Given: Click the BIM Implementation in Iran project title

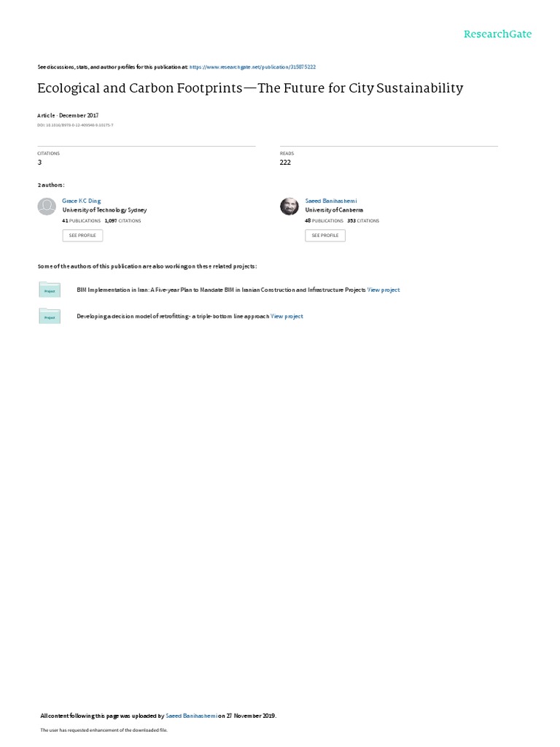Looking at the screenshot, I should [x=221, y=290].
